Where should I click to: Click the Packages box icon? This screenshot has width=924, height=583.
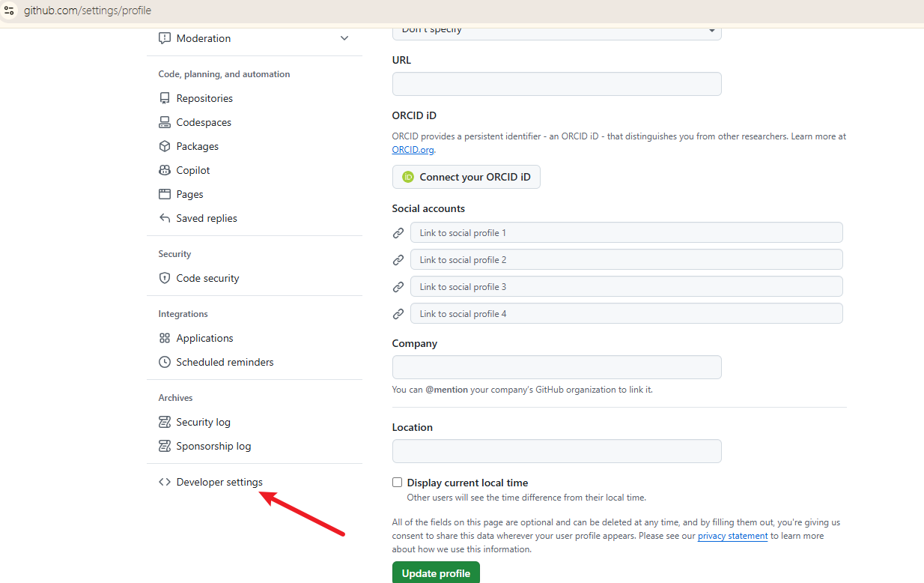[165, 146]
